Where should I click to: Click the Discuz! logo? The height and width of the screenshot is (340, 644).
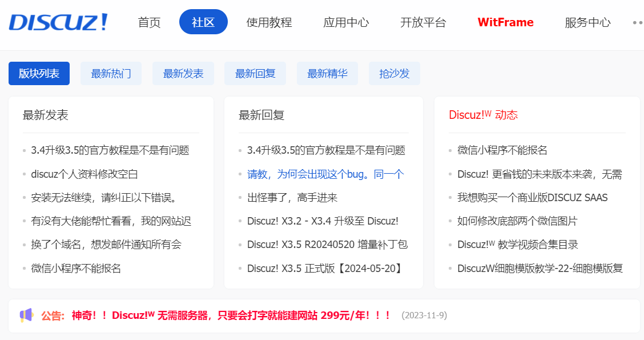pyautogui.click(x=57, y=23)
